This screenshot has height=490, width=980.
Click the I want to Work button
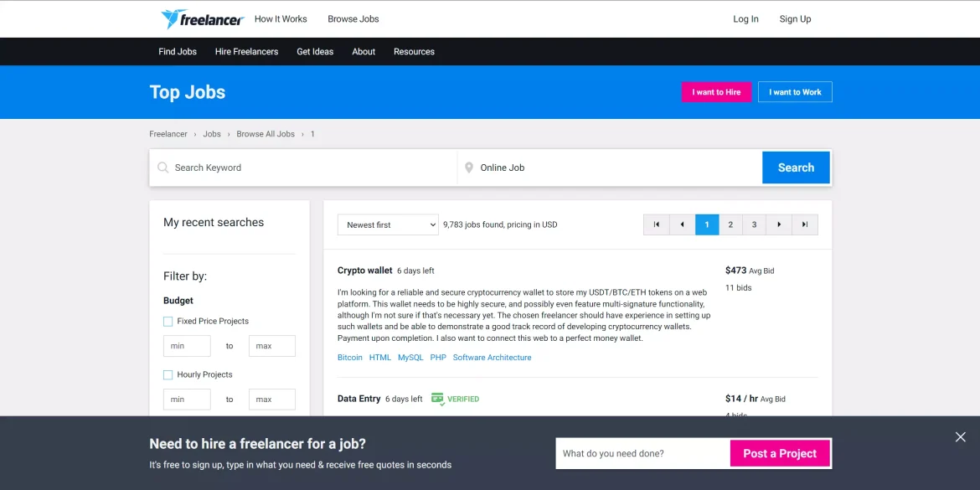coord(795,92)
